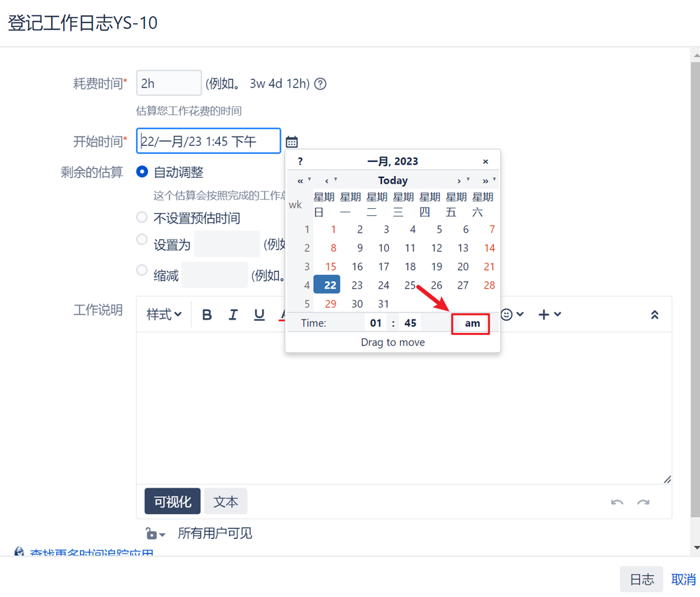Open the plus insert-more dropdown

tap(549, 315)
